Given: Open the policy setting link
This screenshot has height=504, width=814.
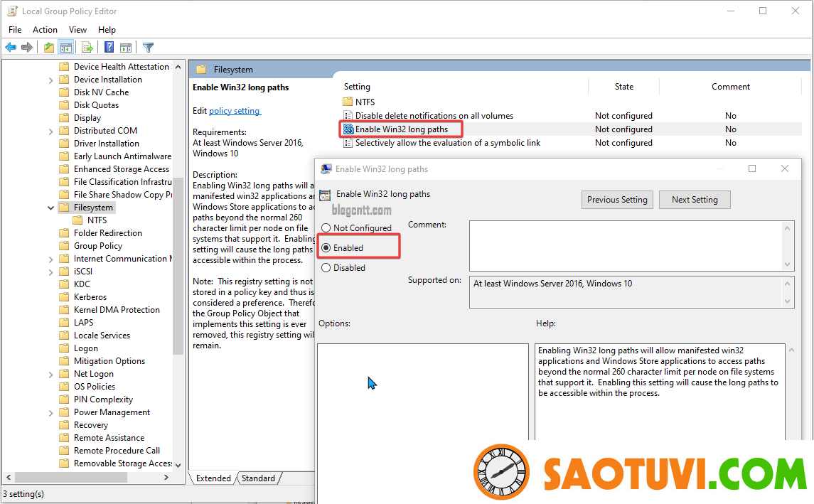Looking at the screenshot, I should tap(235, 111).
